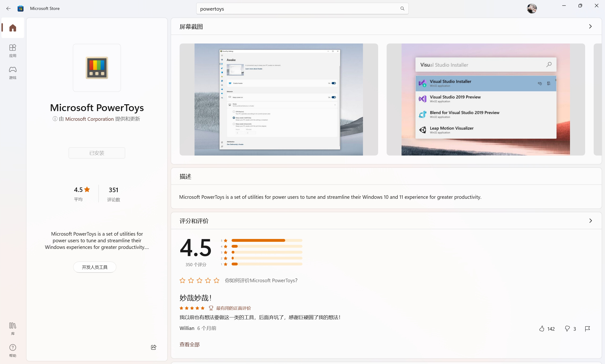Rate the app four stars

[208, 280]
